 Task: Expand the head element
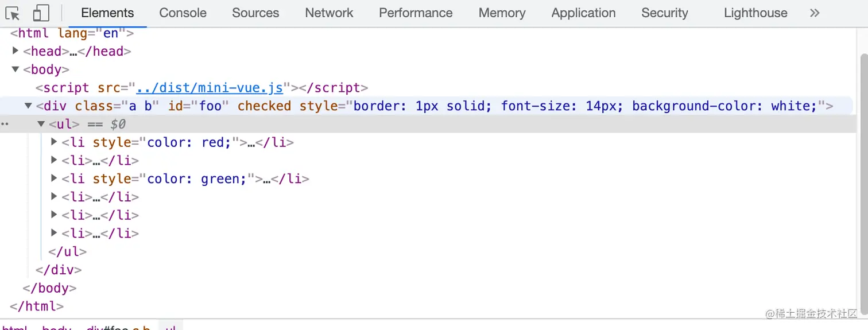pos(15,51)
